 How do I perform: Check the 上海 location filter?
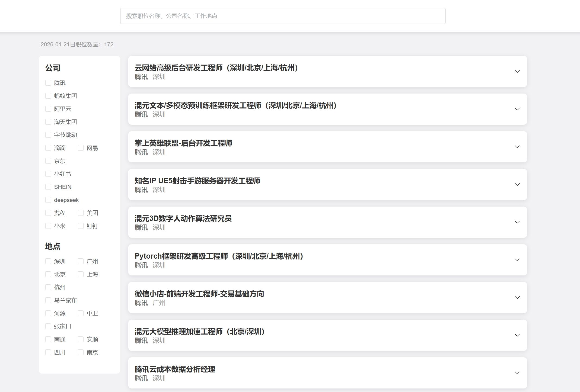(81, 274)
